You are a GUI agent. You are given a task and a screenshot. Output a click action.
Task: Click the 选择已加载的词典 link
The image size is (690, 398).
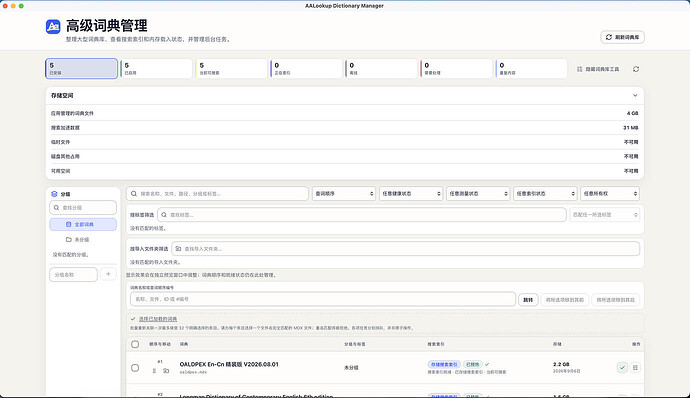click(158, 319)
